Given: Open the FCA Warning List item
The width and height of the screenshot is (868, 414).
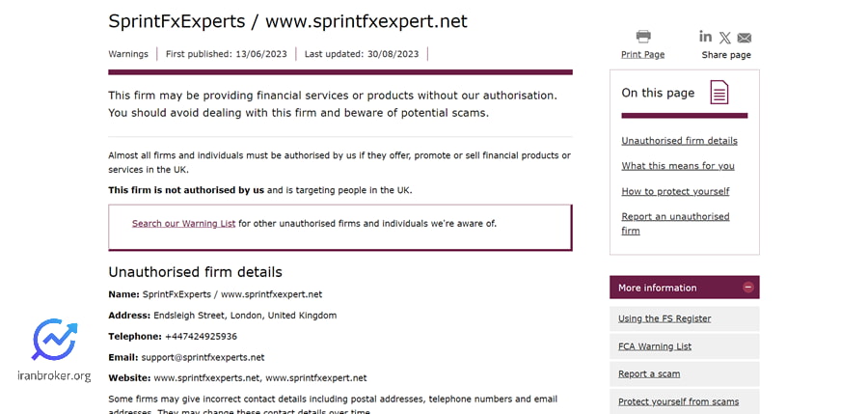Looking at the screenshot, I should [x=655, y=346].
